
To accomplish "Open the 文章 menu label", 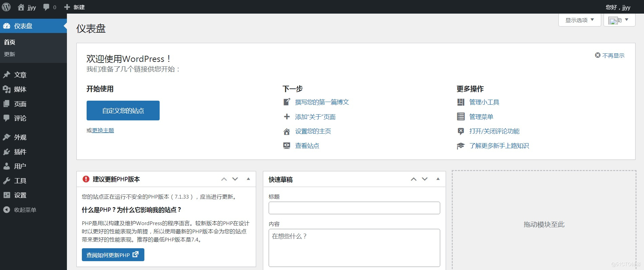I will point(20,75).
